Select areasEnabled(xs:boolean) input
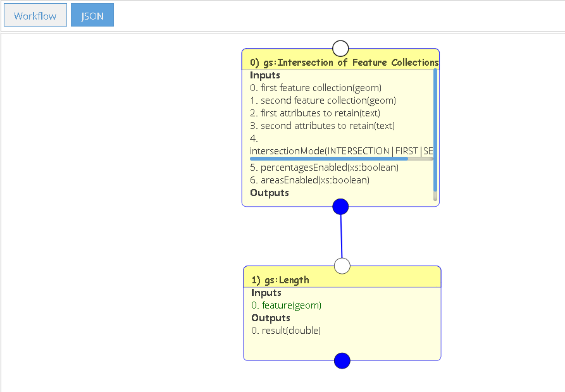565x392 pixels. coord(310,180)
